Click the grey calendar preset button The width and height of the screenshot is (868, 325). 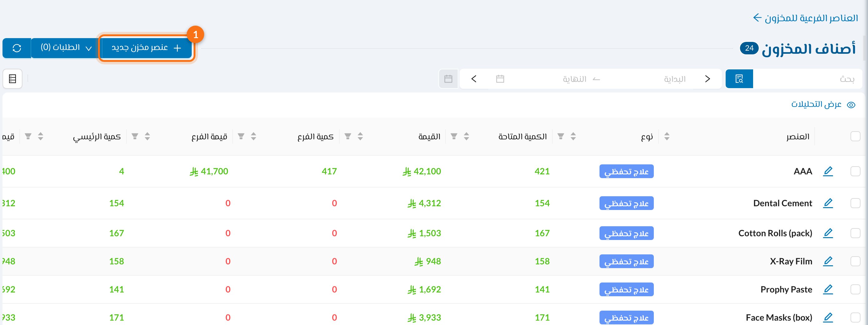(448, 79)
